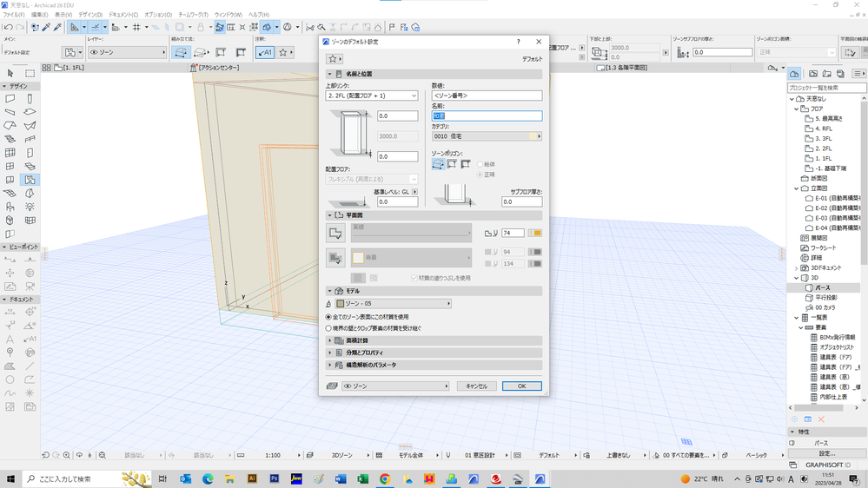Expand the 面積計算 section
Viewport: 868px width, 488px height.
pos(330,341)
